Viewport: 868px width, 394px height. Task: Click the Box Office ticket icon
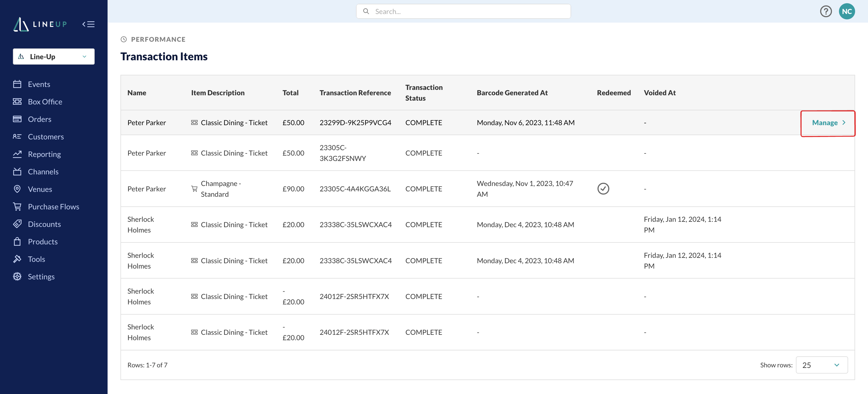pos(17,102)
